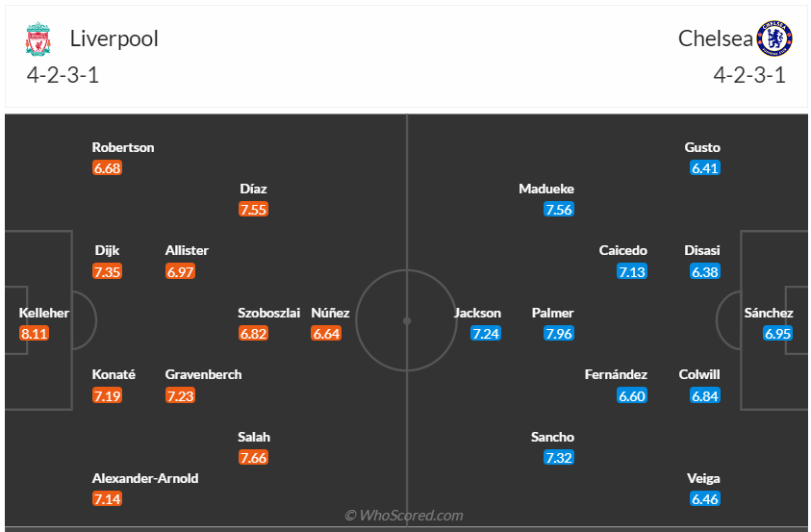Click the Liverpool club crest icon

38,39
